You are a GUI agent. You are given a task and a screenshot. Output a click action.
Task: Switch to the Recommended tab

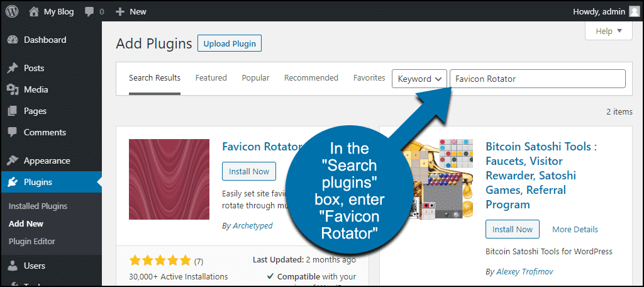[x=311, y=77]
